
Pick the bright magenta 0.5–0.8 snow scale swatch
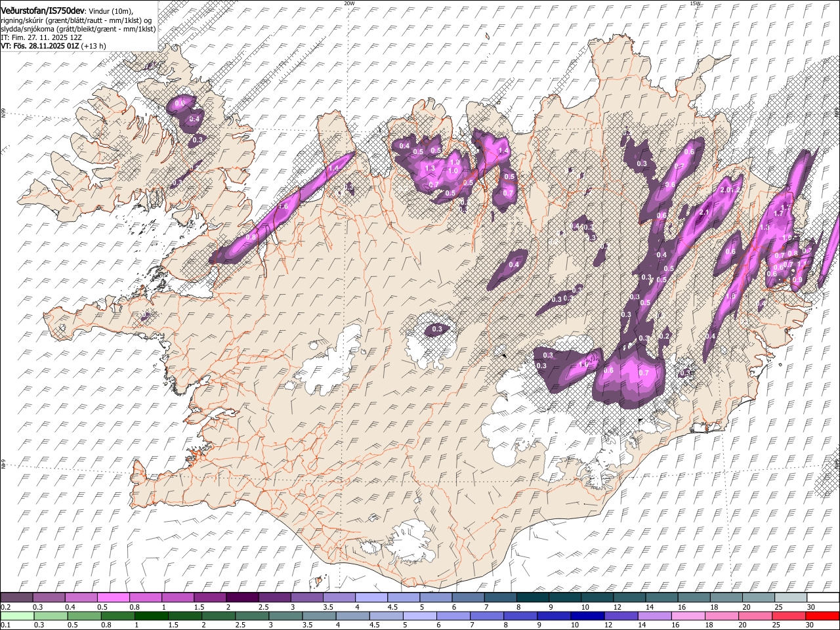coord(113,598)
